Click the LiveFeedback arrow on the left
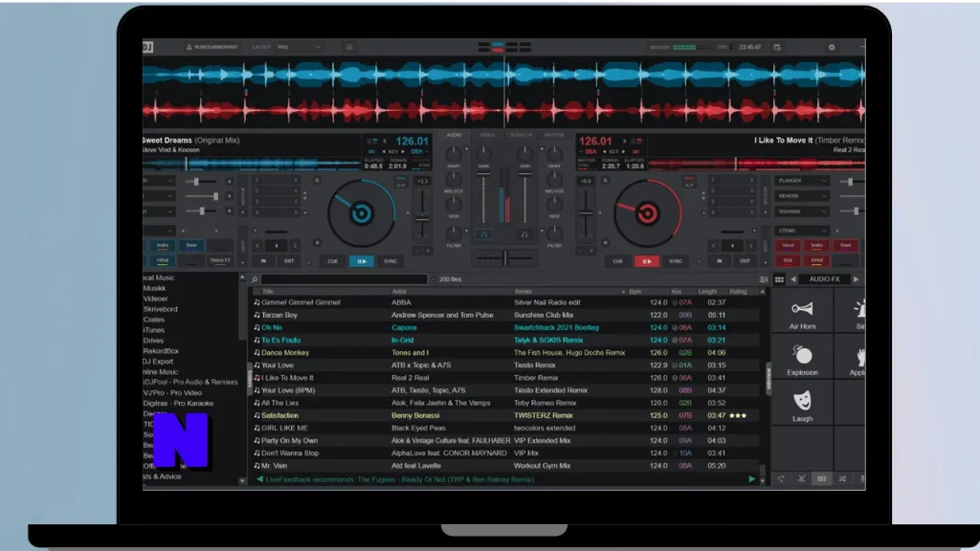This screenshot has height=551, width=980. [x=259, y=479]
